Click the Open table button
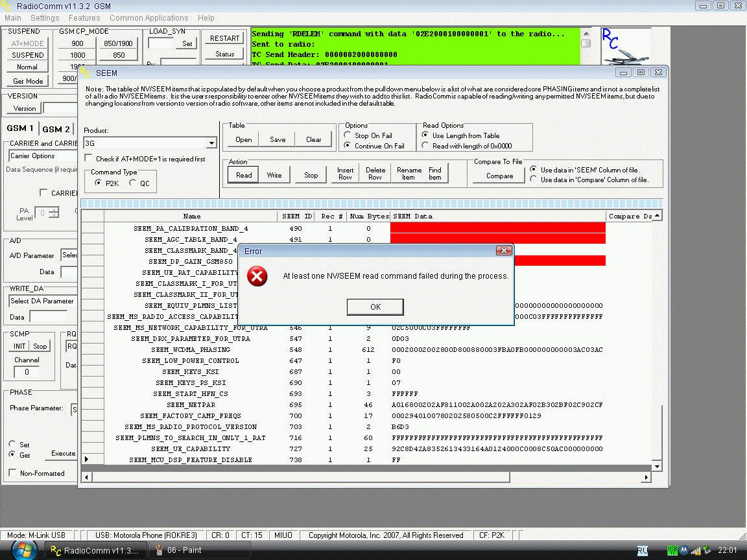Image resolution: width=747 pixels, height=560 pixels. tap(243, 139)
